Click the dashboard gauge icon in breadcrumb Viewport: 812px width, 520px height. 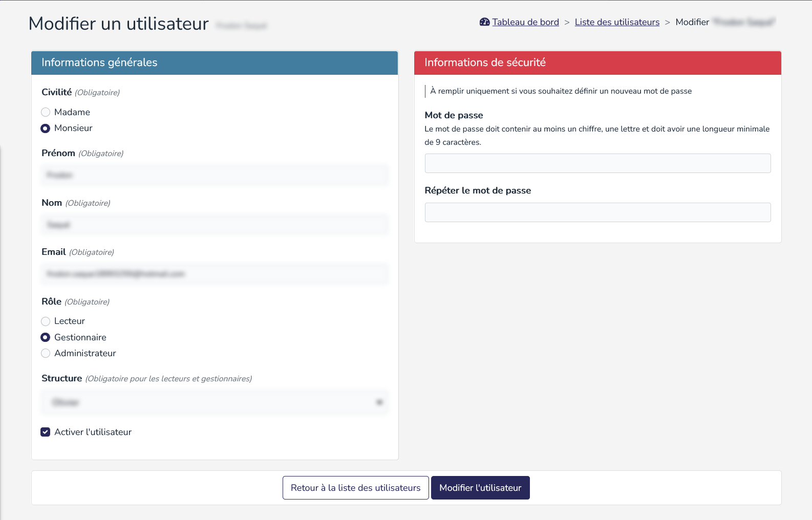tap(484, 22)
